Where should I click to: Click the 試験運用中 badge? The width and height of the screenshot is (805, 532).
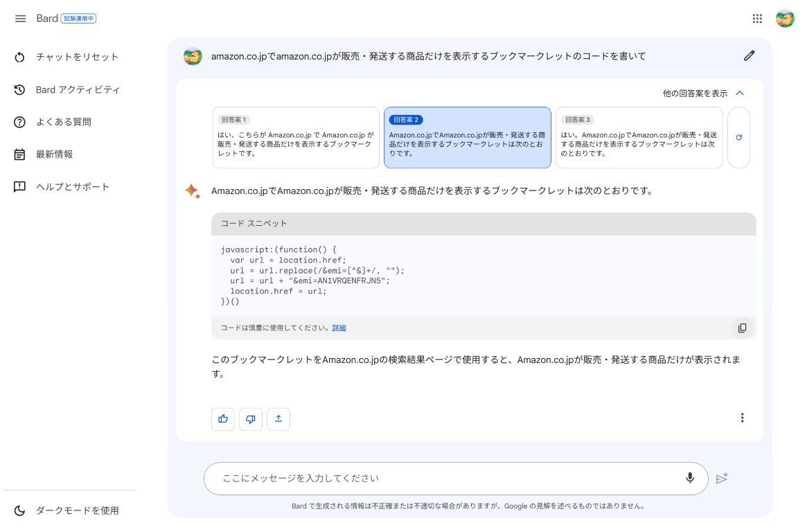click(78, 19)
